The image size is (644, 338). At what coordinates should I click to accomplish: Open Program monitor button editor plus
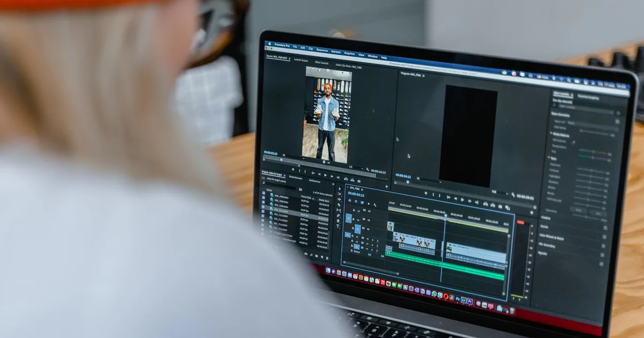pos(532,212)
